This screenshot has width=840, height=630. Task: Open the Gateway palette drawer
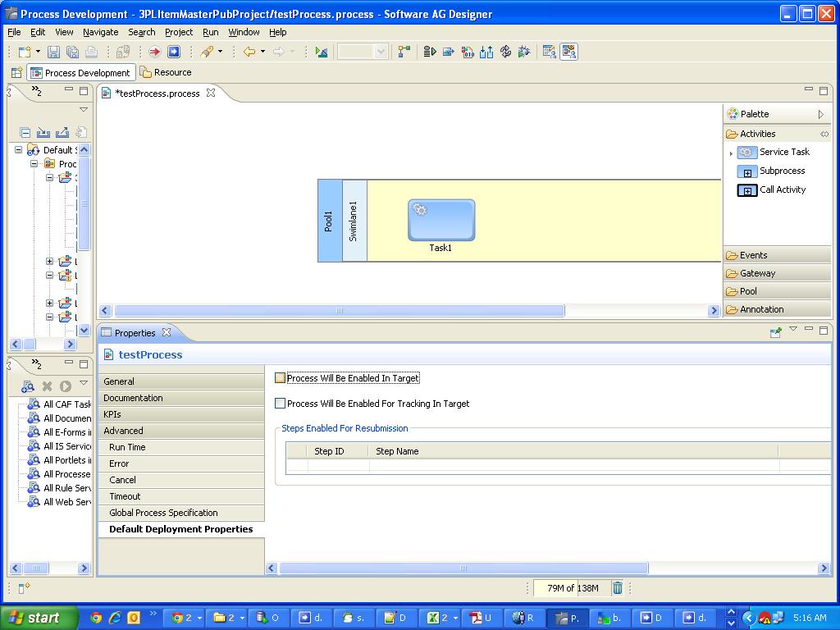click(778, 274)
